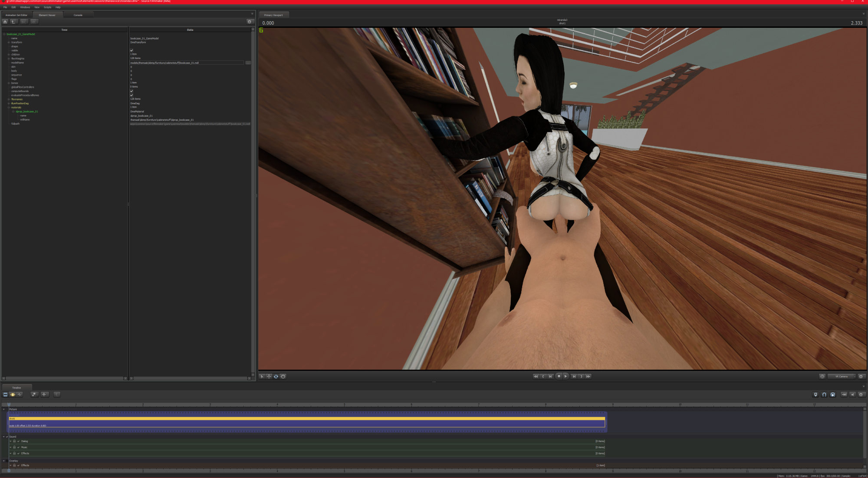Select the viewport rotate tool
The image size is (868, 478).
coord(276,376)
